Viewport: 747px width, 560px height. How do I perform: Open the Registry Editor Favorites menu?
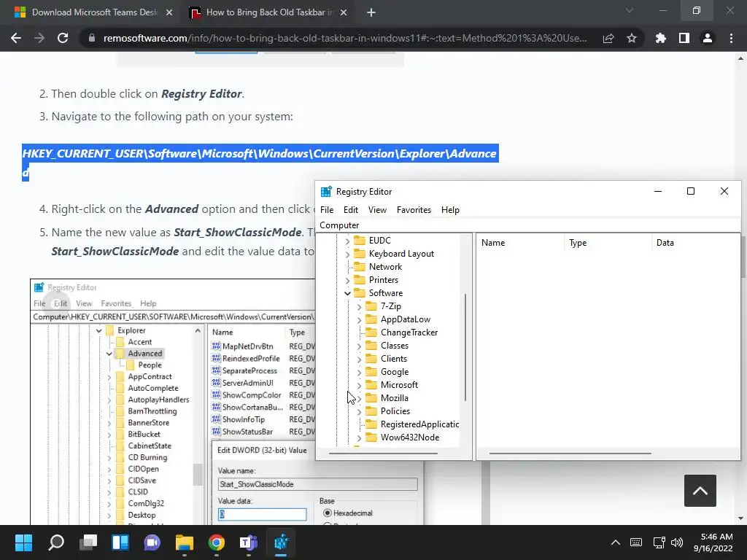414,210
